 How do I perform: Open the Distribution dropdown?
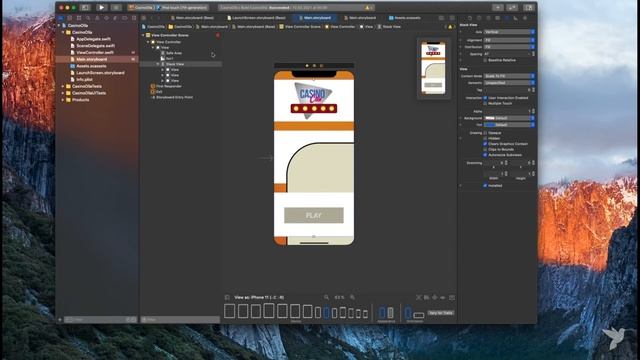tap(509, 47)
